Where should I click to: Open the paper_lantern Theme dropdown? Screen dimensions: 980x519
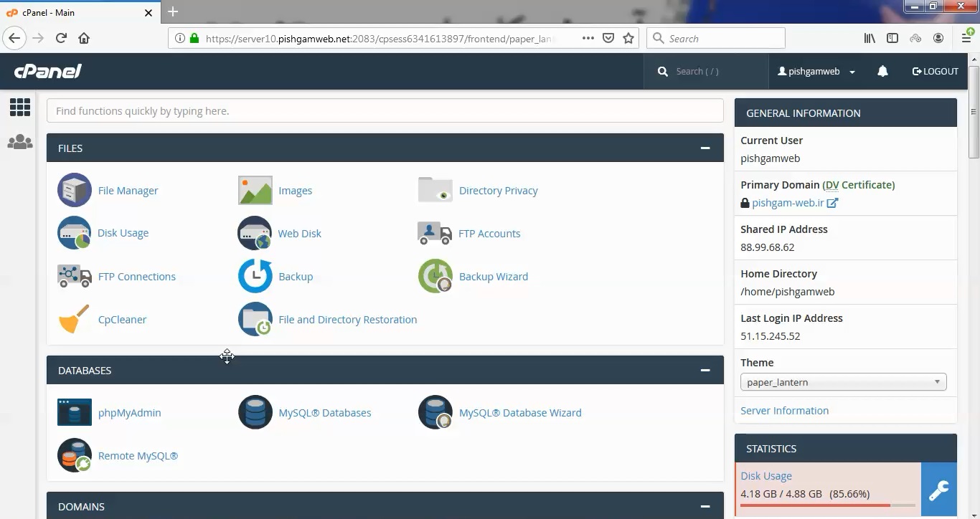843,381
